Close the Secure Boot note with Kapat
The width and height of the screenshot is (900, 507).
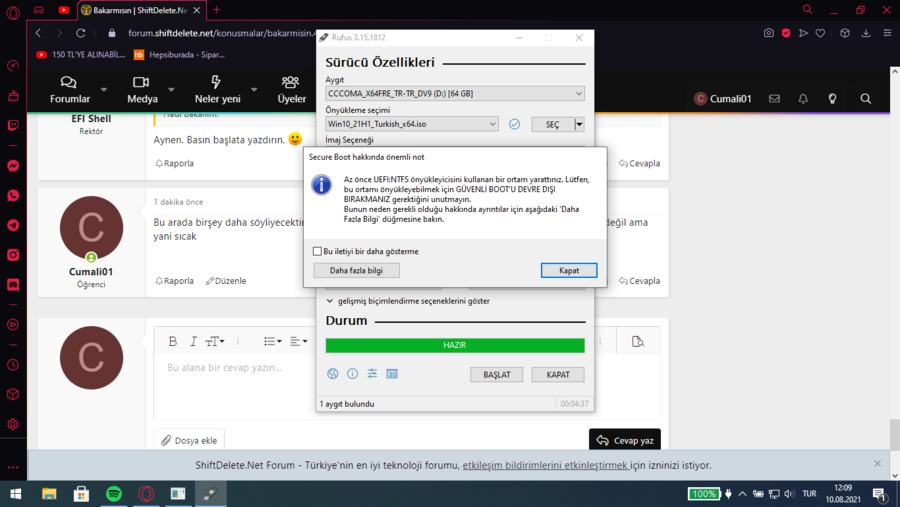[x=569, y=270]
